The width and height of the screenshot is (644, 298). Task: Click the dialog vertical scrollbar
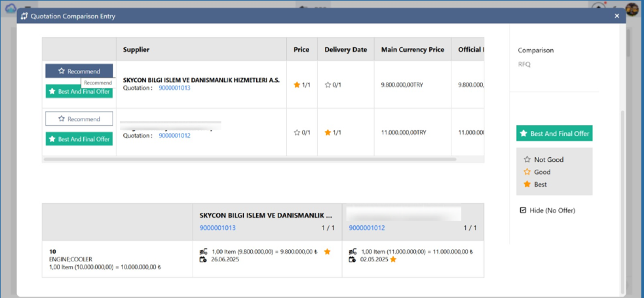(x=623, y=201)
